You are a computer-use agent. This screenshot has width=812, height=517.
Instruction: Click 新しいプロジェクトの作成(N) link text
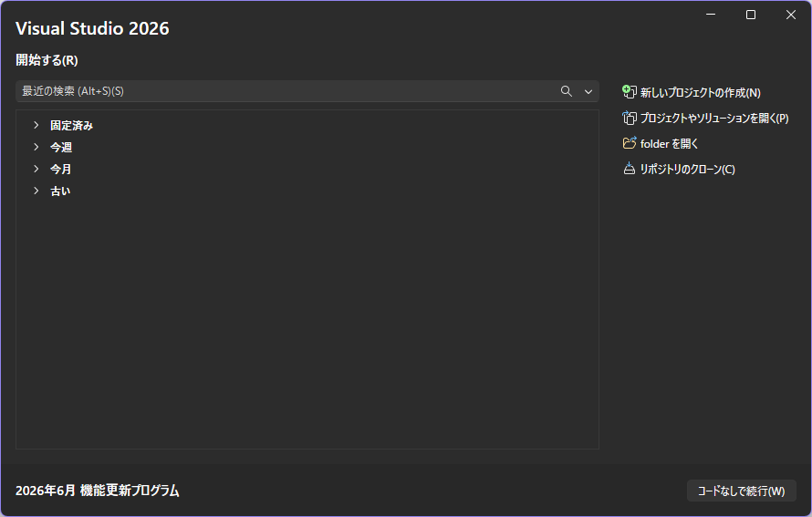pyautogui.click(x=700, y=93)
